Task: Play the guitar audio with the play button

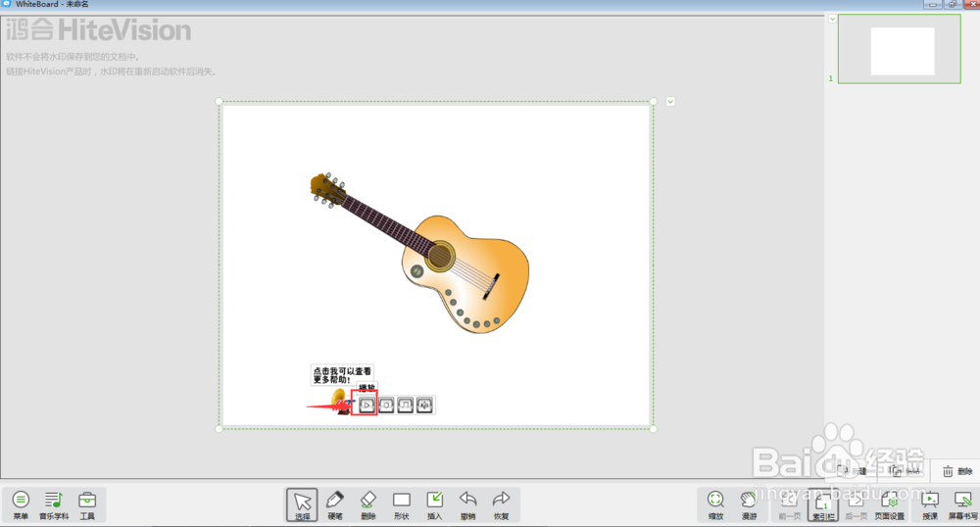Action: click(x=367, y=406)
